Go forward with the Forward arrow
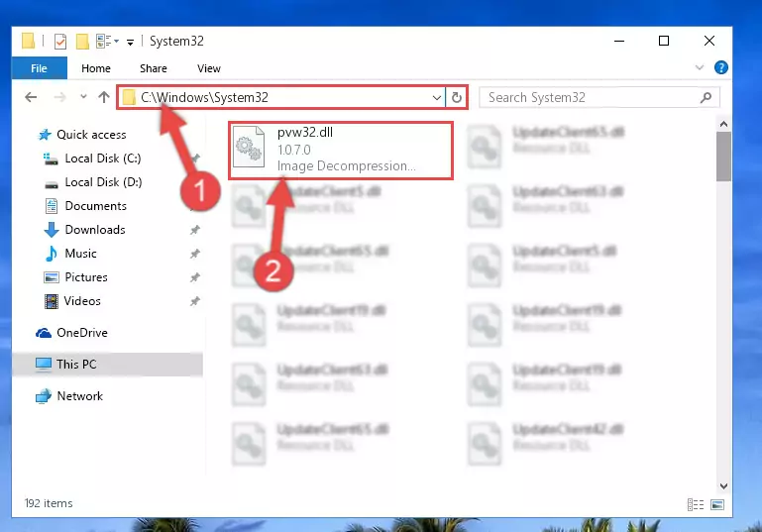The image size is (762, 532). [59, 97]
